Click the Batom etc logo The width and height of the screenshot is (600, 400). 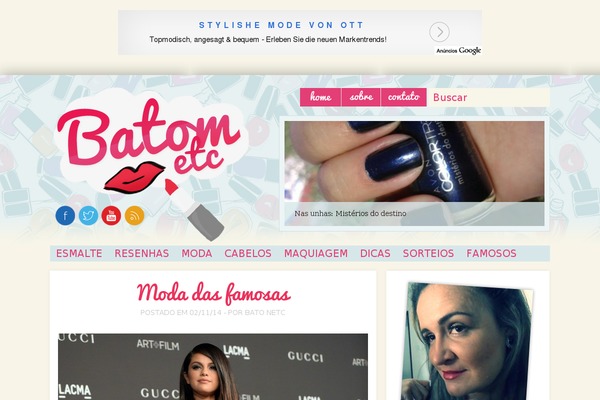149,153
